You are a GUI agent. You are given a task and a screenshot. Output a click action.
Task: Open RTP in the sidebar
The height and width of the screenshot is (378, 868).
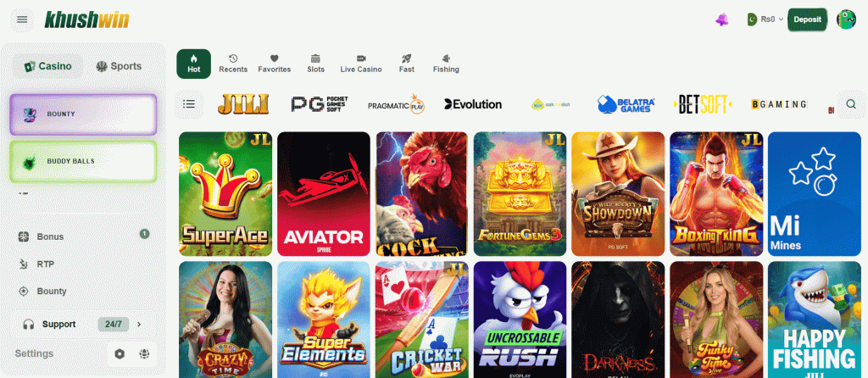coord(45,264)
